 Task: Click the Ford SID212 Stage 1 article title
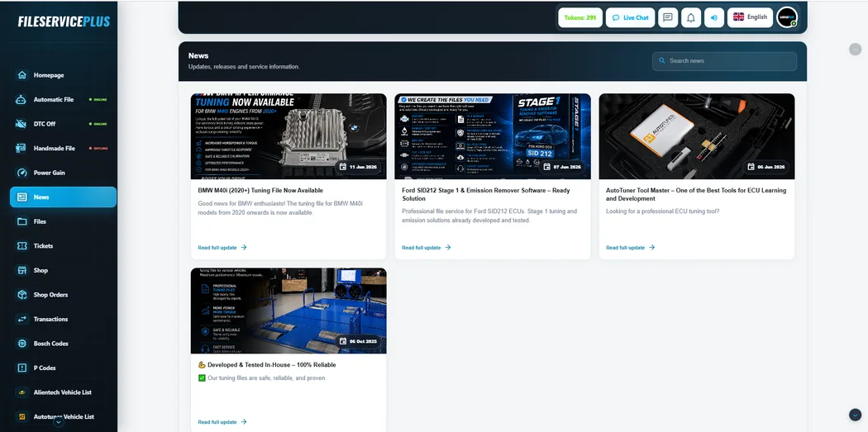tap(485, 194)
